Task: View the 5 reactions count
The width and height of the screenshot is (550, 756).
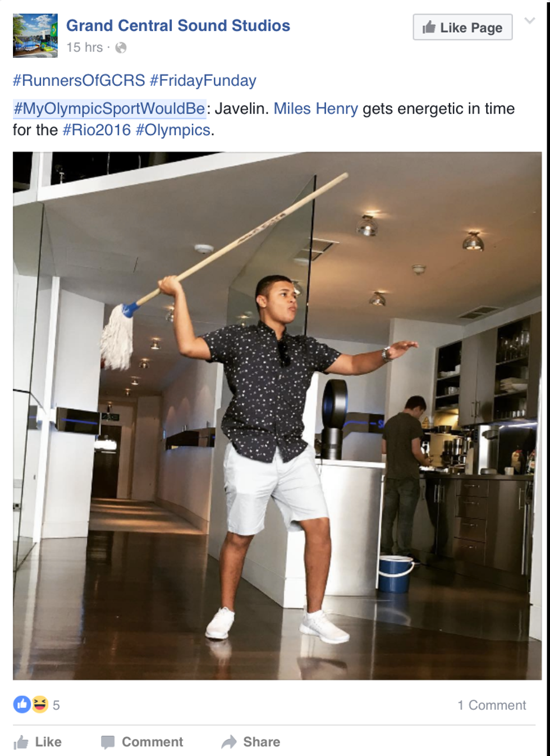Action: [x=56, y=705]
